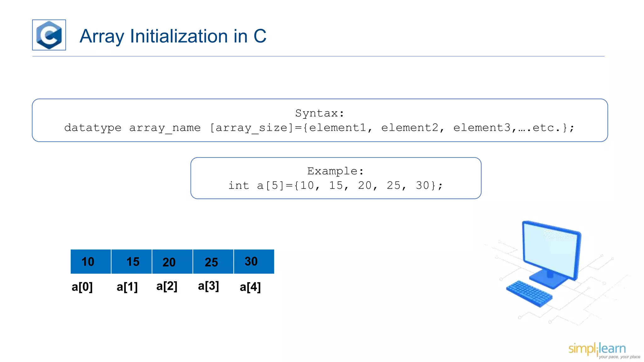Click the a[2] index label
The height and width of the screenshot is (362, 644).
167,286
